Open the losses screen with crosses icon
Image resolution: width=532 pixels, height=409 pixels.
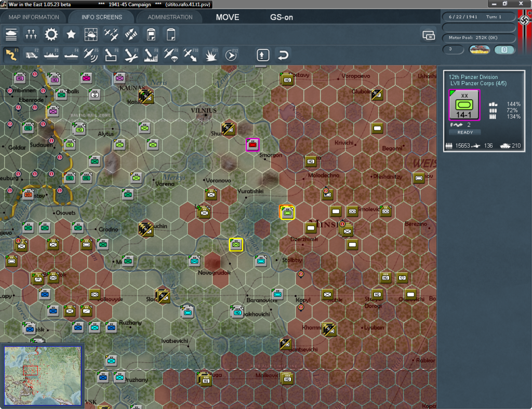(31, 34)
